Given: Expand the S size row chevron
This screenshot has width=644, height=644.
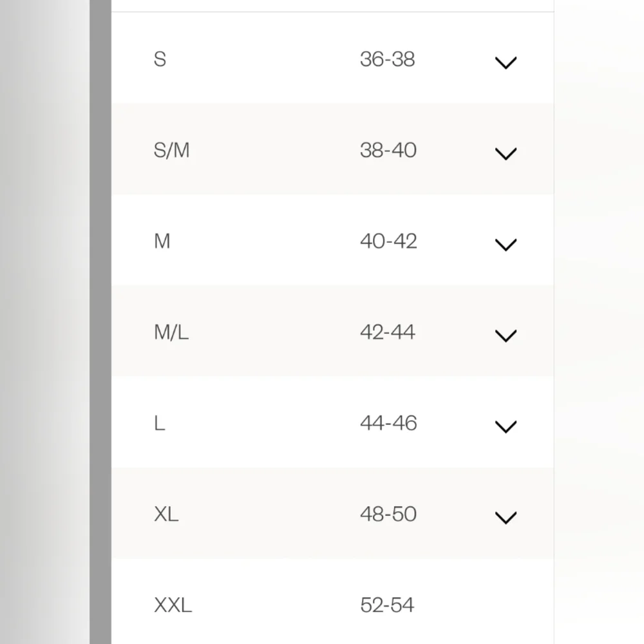Looking at the screenshot, I should pos(506,63).
